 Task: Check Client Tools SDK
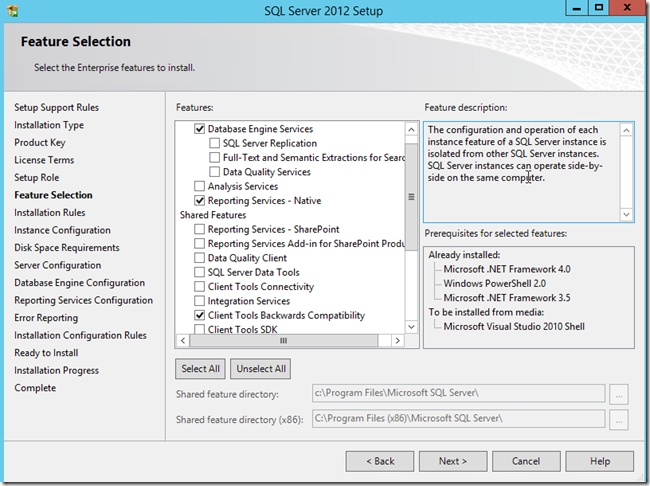pos(199,330)
